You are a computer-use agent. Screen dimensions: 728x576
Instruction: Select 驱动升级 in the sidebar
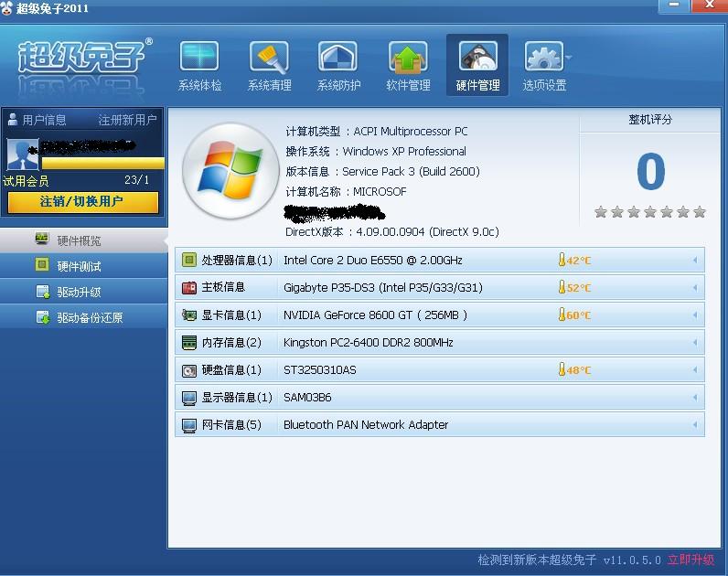point(83,292)
